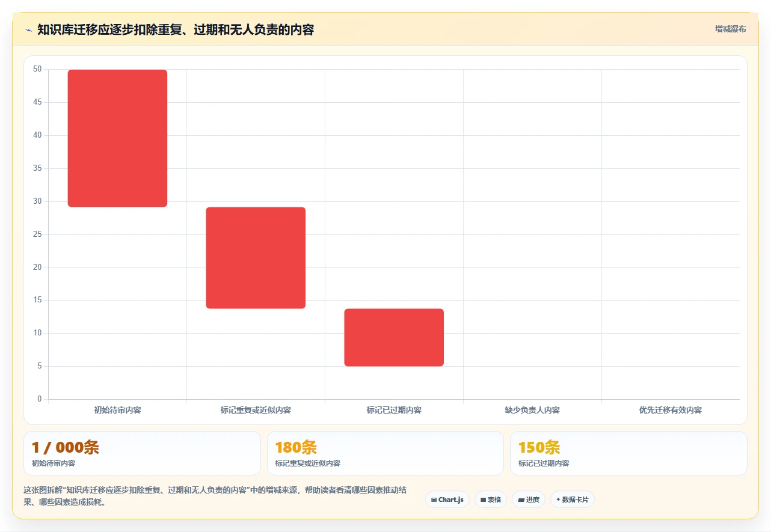Viewport: 771px width, 532px height.
Task: Click the 表格 tag chip
Action: click(491, 500)
